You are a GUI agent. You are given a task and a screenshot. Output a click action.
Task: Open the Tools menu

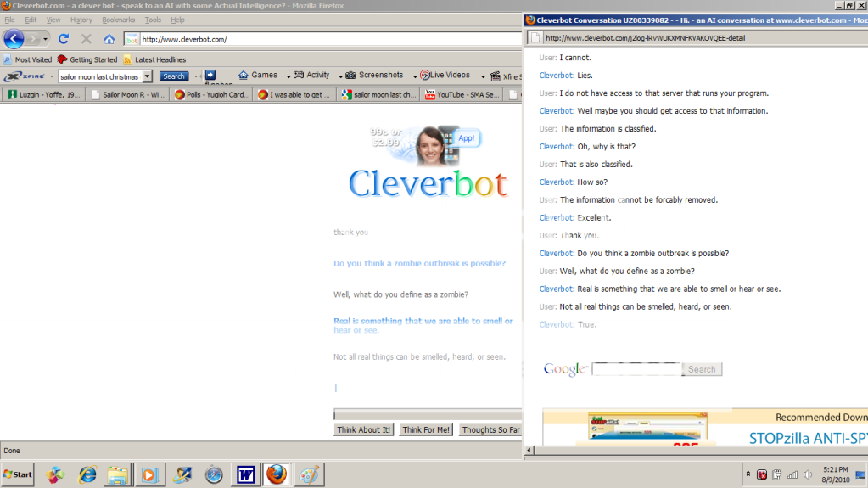point(153,20)
